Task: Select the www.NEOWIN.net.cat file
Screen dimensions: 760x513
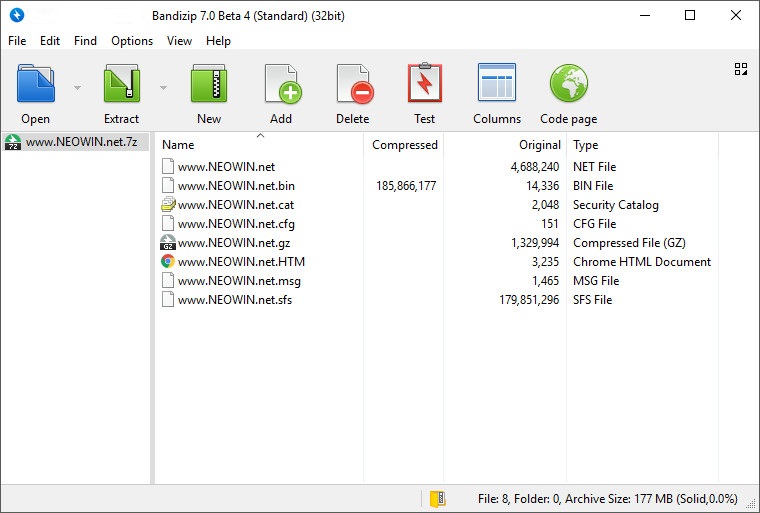Action: coord(236,205)
